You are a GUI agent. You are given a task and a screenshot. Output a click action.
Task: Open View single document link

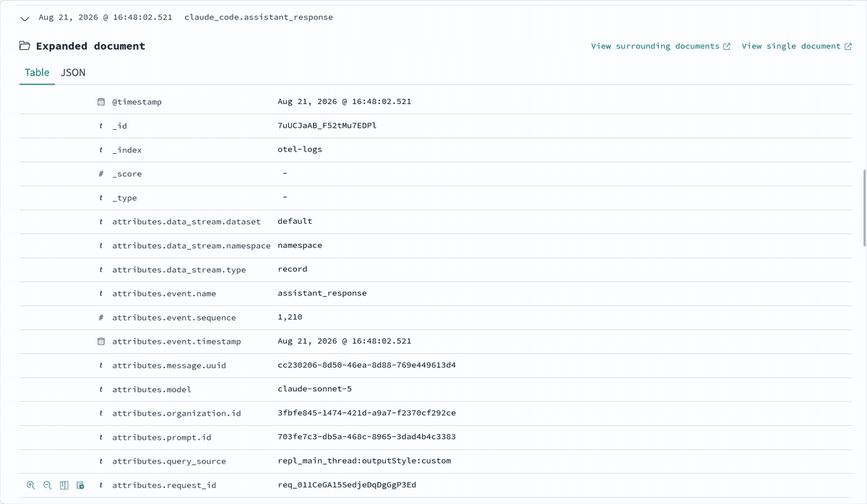pyautogui.click(x=791, y=46)
